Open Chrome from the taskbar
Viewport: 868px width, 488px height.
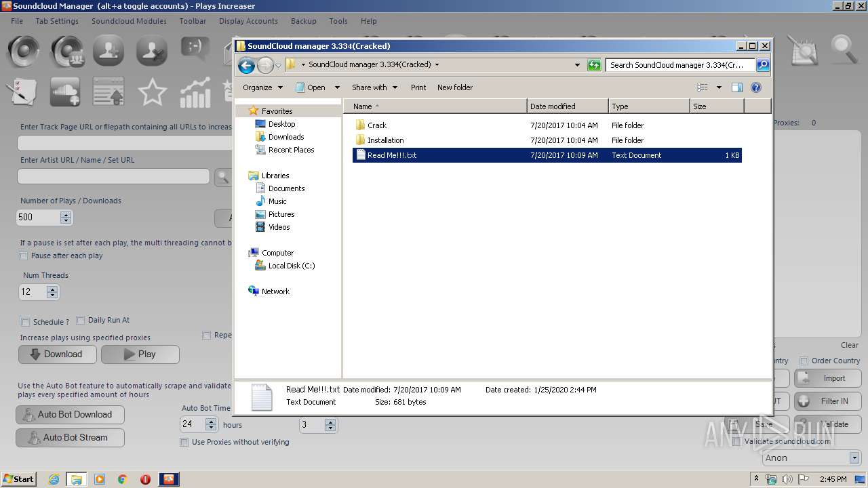tap(123, 479)
